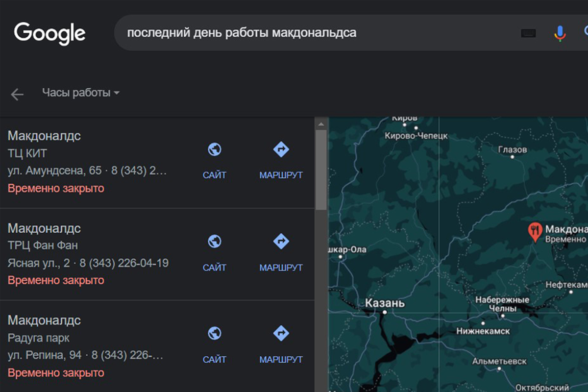The width and height of the screenshot is (588, 392).
Task: Click the red restaurant pin on map
Action: (535, 232)
